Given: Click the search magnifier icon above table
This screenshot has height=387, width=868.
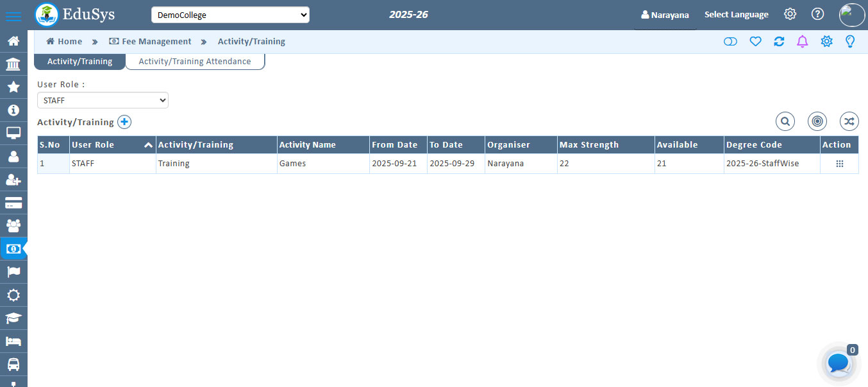Looking at the screenshot, I should [x=785, y=121].
